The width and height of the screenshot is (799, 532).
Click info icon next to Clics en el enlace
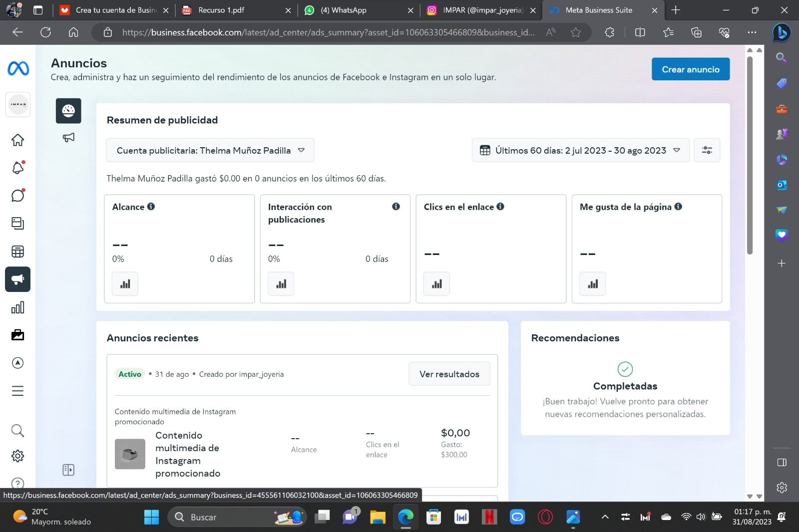[500, 207]
